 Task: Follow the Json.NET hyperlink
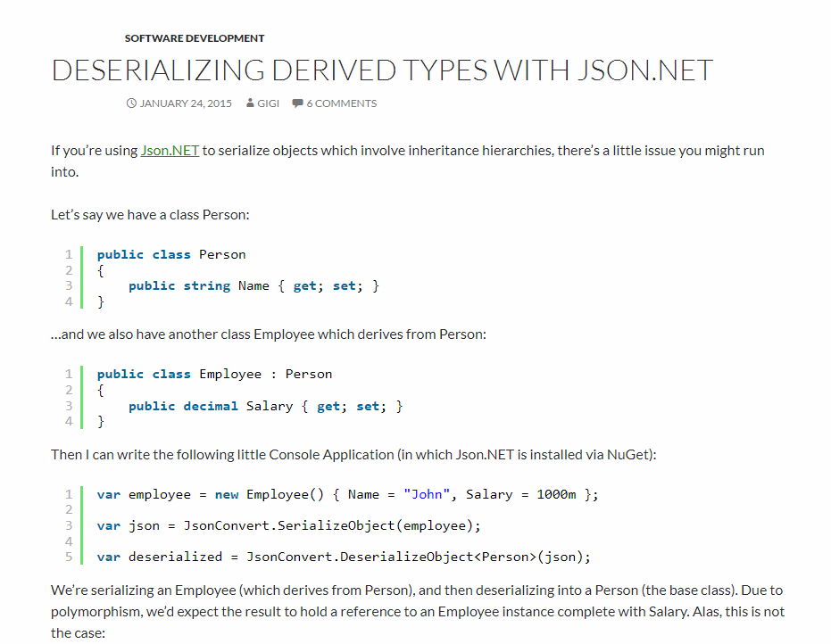click(170, 151)
